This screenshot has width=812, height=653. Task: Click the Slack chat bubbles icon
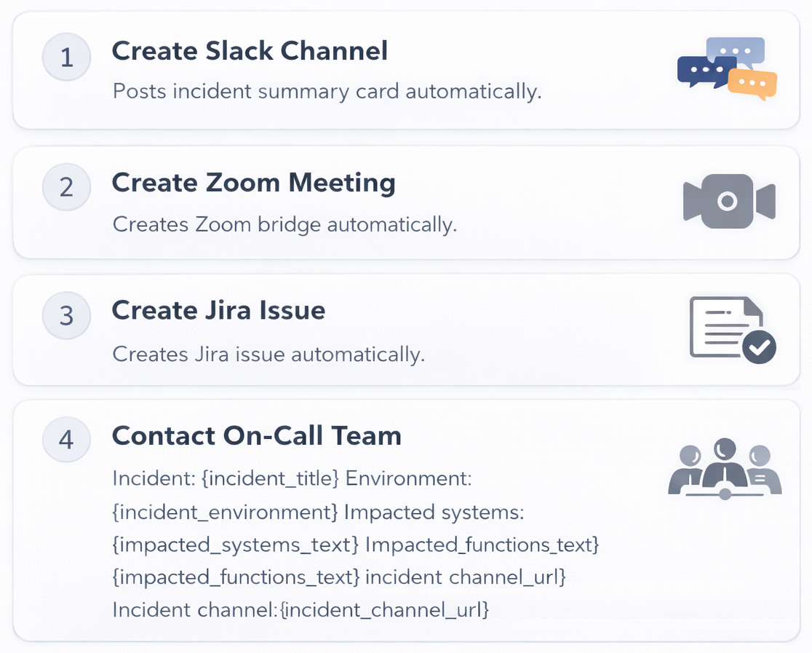(x=727, y=69)
